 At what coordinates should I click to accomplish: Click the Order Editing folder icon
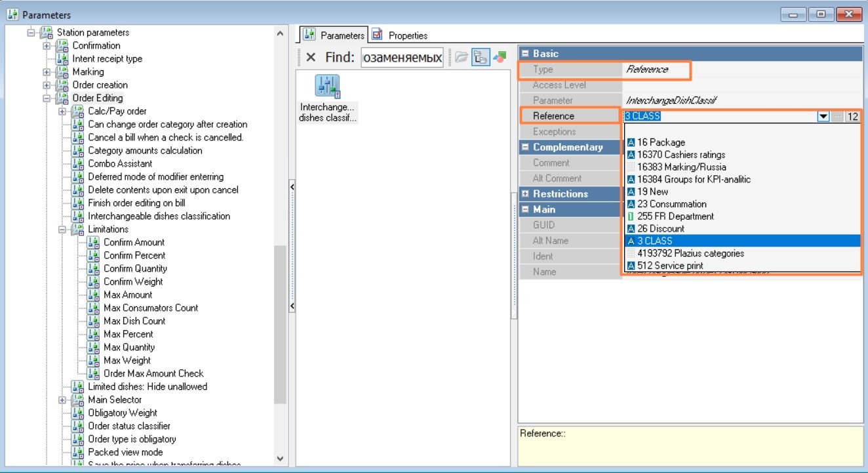tap(62, 98)
